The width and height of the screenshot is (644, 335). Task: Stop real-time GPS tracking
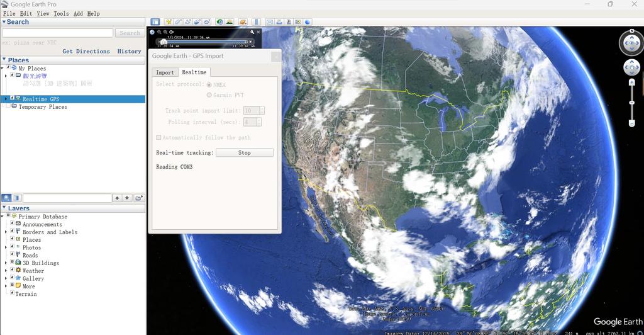[244, 152]
